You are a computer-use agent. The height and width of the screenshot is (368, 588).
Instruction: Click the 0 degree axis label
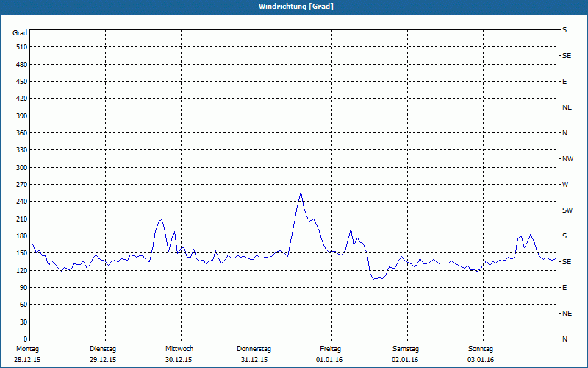tap(26, 339)
